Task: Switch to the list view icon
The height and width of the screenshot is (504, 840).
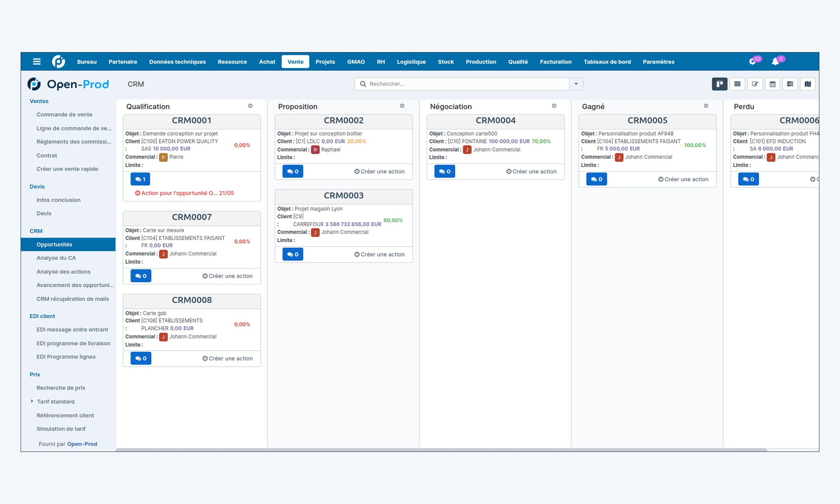Action: tap(737, 84)
